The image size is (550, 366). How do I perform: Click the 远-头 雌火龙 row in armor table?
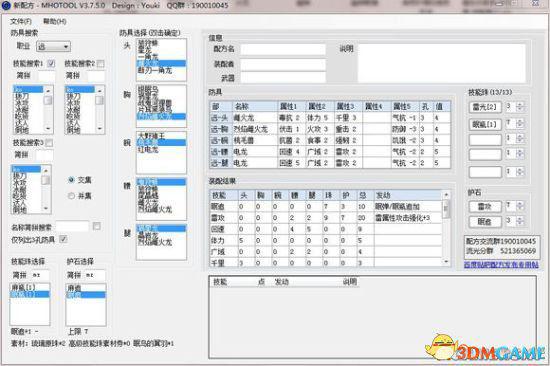point(330,118)
